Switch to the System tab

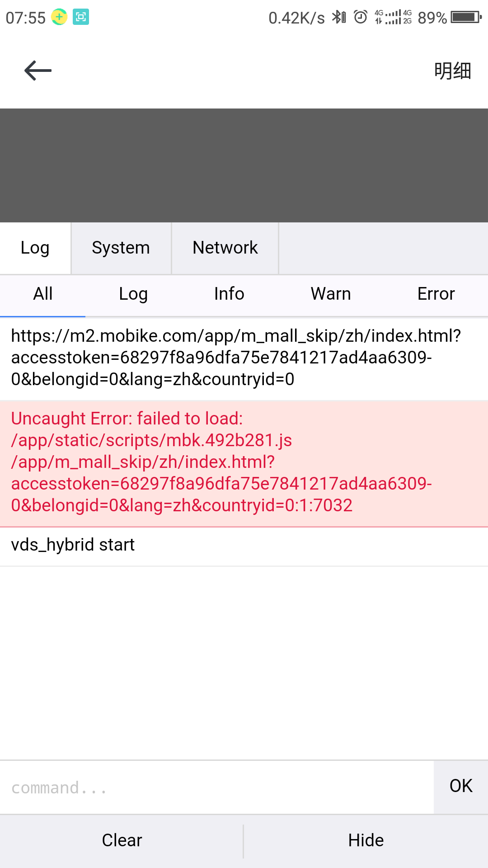click(x=121, y=248)
